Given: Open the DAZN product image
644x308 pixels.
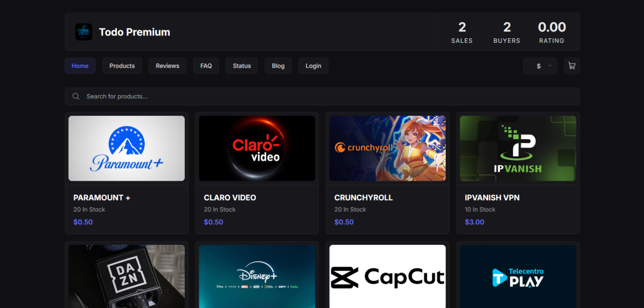Looking at the screenshot, I should point(126,277).
